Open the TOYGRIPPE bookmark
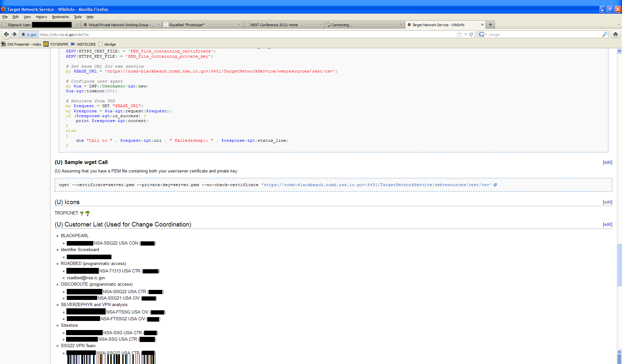 pyautogui.click(x=56, y=44)
